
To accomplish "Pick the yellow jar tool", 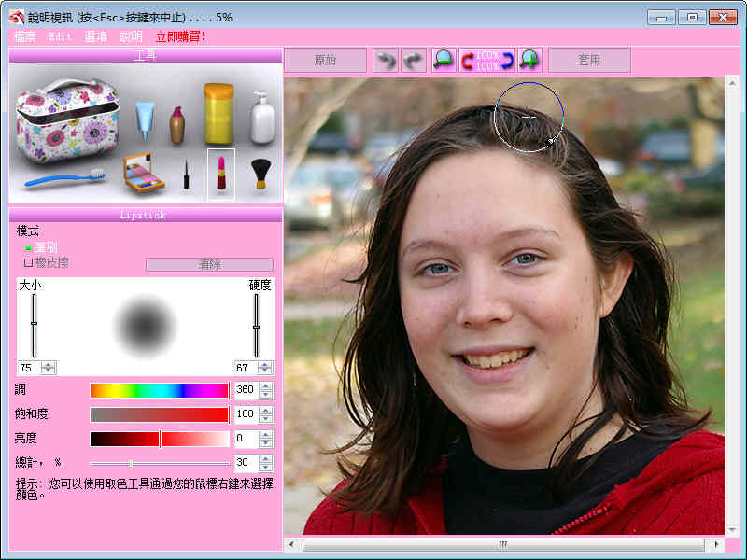I will tap(218, 114).
